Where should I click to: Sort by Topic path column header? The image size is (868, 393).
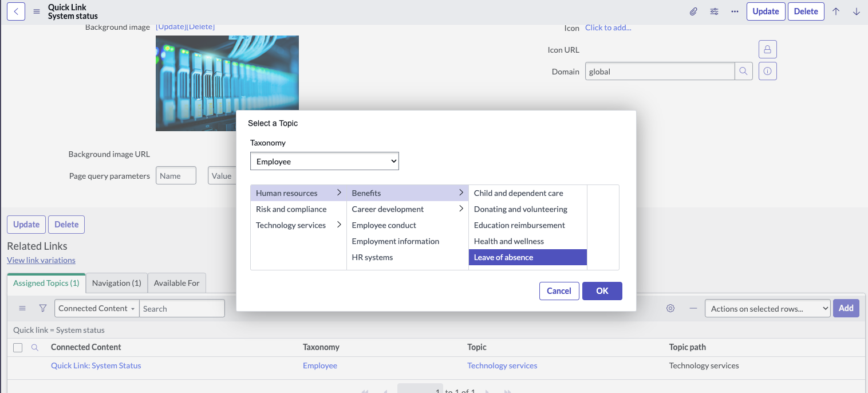coord(688,347)
